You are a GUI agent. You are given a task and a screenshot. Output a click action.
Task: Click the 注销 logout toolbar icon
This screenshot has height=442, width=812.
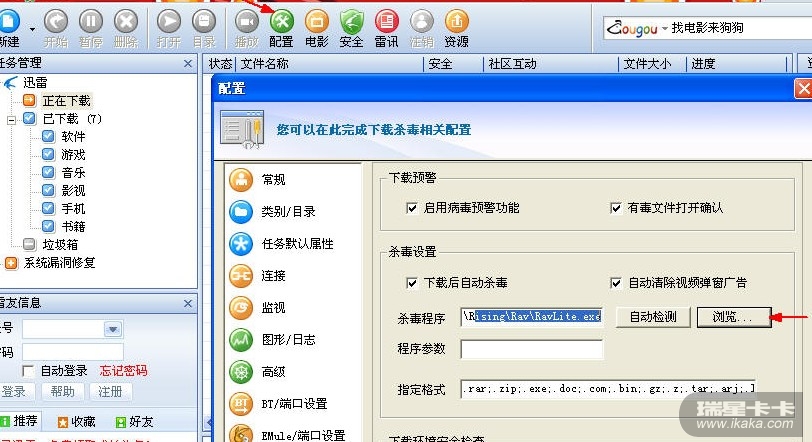click(422, 29)
